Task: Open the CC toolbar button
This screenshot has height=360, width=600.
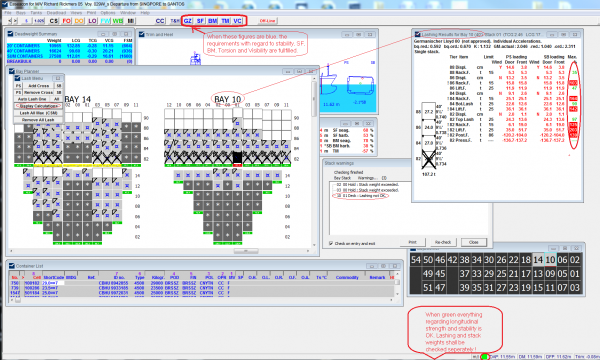Action: click(x=160, y=21)
